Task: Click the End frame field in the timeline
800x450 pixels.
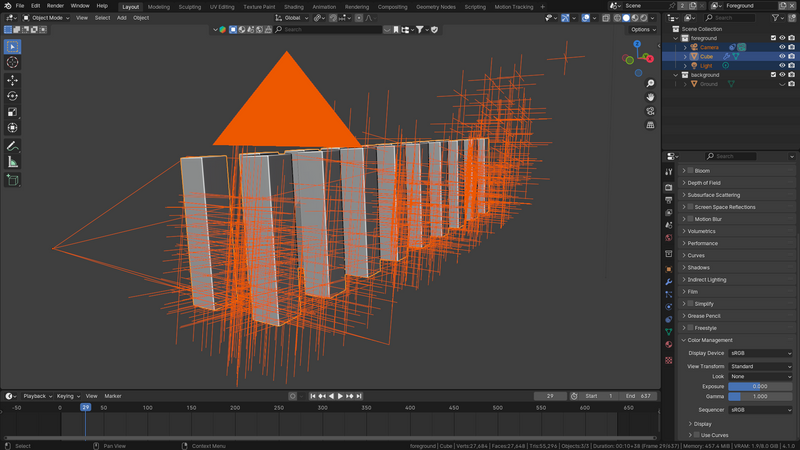Action: (x=638, y=396)
